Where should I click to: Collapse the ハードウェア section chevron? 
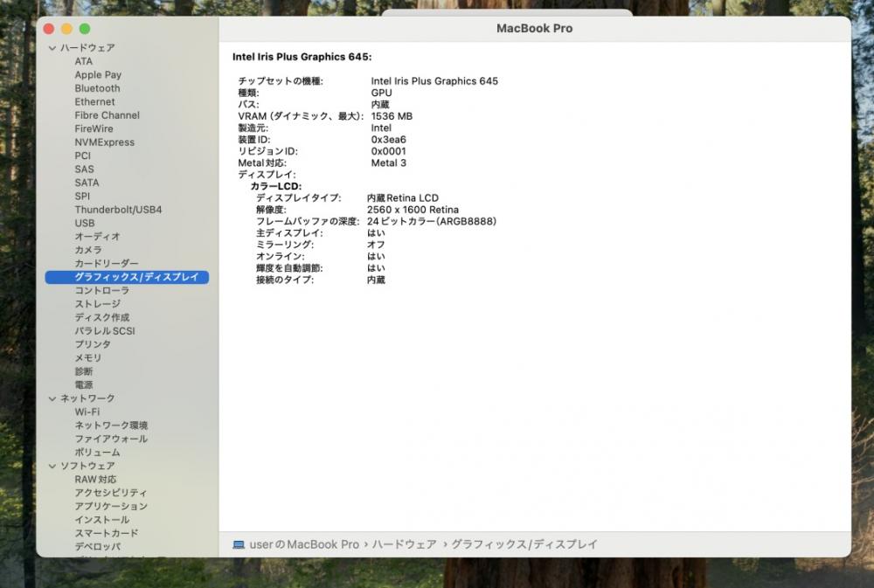[52, 48]
